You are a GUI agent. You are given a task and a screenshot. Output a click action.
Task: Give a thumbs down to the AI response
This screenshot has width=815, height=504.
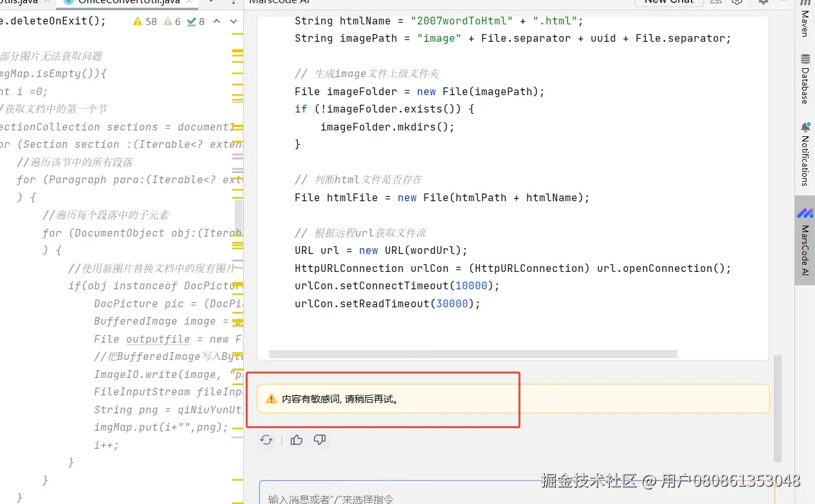(320, 440)
